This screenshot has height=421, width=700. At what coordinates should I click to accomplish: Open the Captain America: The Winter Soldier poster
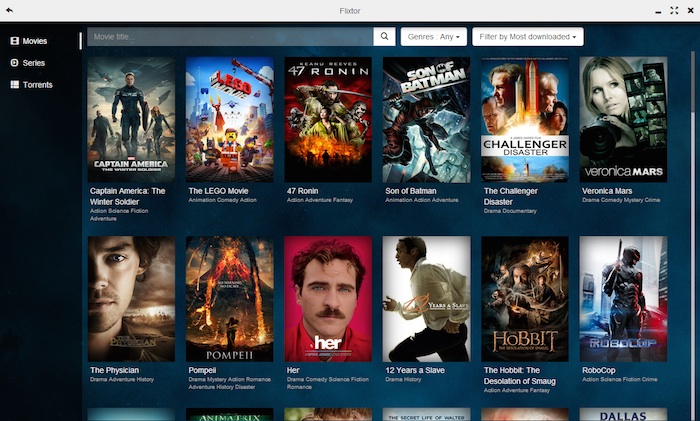(x=131, y=119)
